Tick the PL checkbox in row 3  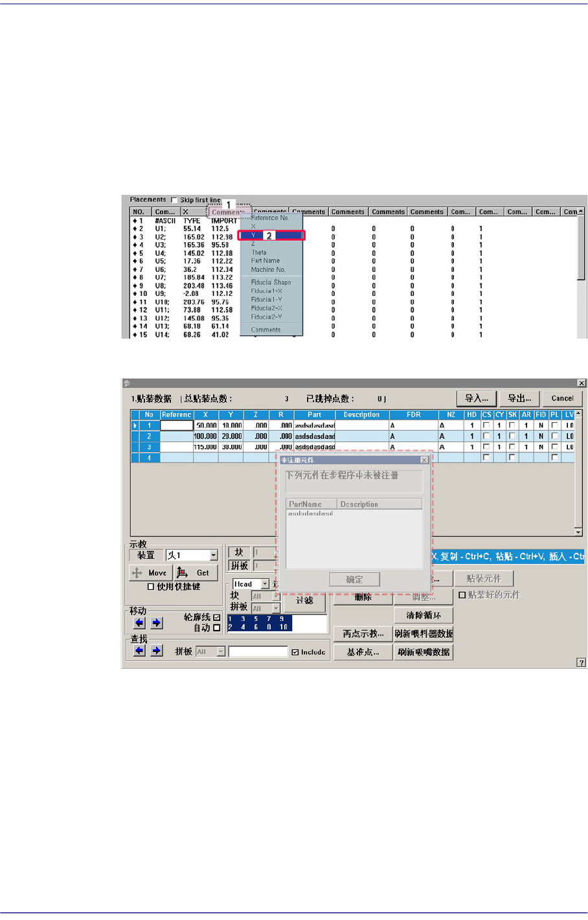tap(554, 447)
